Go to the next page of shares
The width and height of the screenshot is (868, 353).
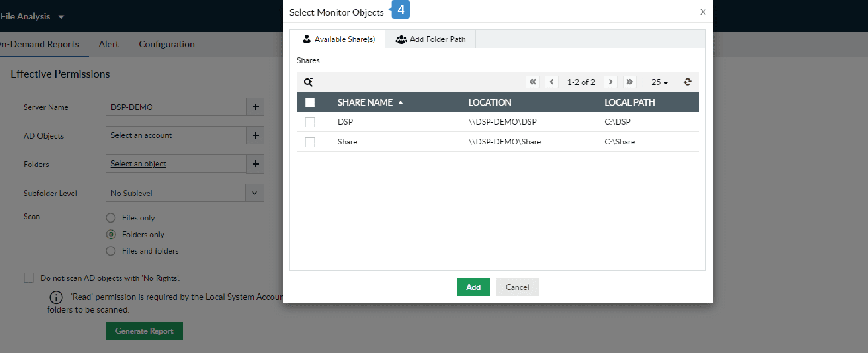(610, 82)
